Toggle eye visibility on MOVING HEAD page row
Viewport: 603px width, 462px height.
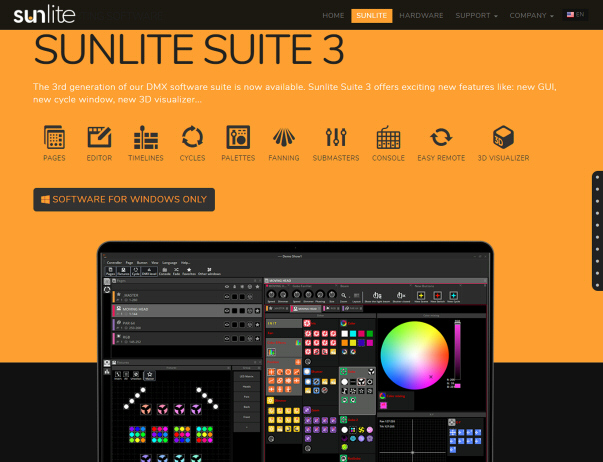tap(227, 310)
